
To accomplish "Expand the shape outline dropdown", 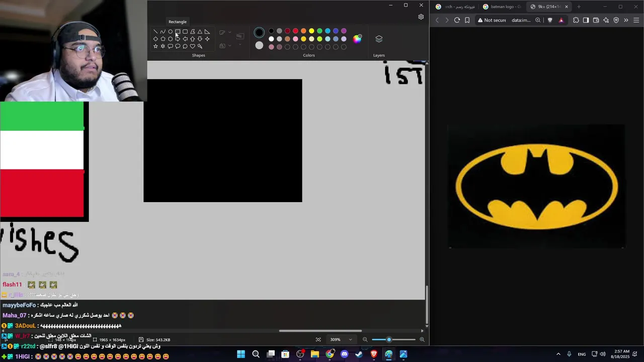I will [x=229, y=32].
